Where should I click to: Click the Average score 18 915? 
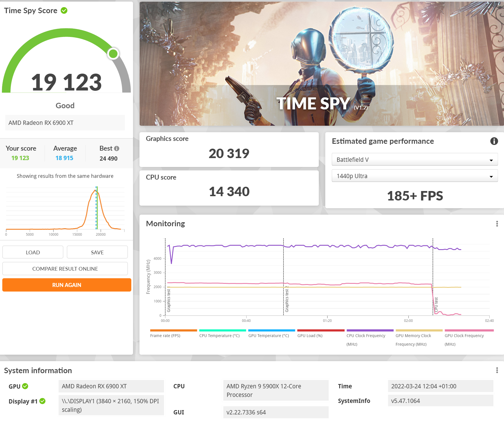pos(64,158)
